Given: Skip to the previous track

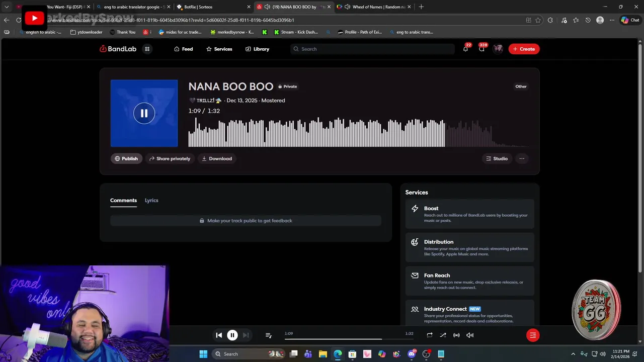Looking at the screenshot, I should coord(219,335).
